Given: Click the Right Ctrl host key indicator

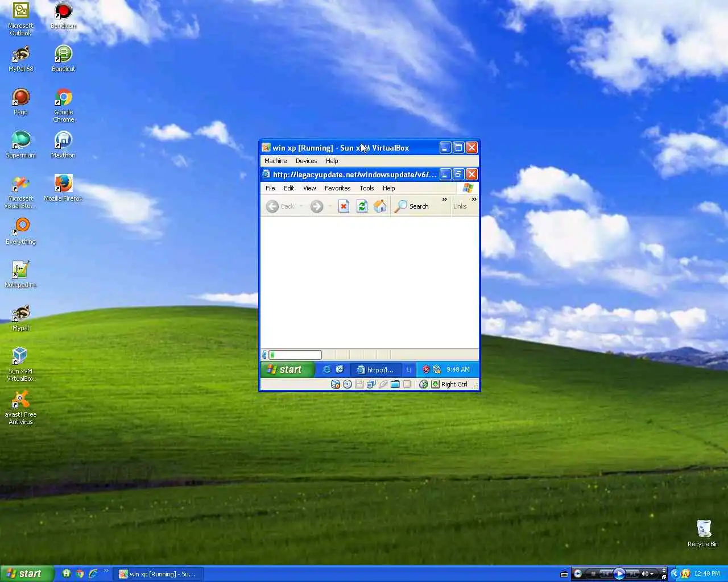Looking at the screenshot, I should (x=449, y=384).
